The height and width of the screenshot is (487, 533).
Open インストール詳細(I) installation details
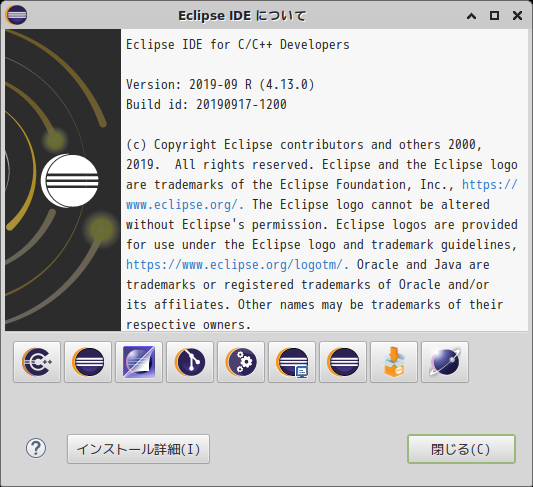tap(138, 449)
